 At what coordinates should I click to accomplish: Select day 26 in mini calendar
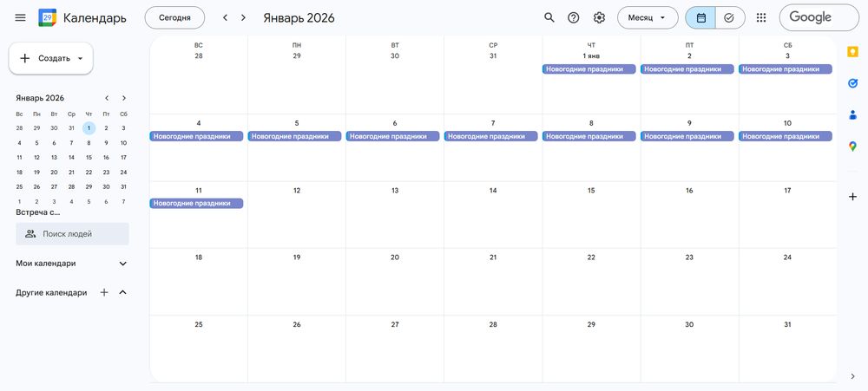36,187
